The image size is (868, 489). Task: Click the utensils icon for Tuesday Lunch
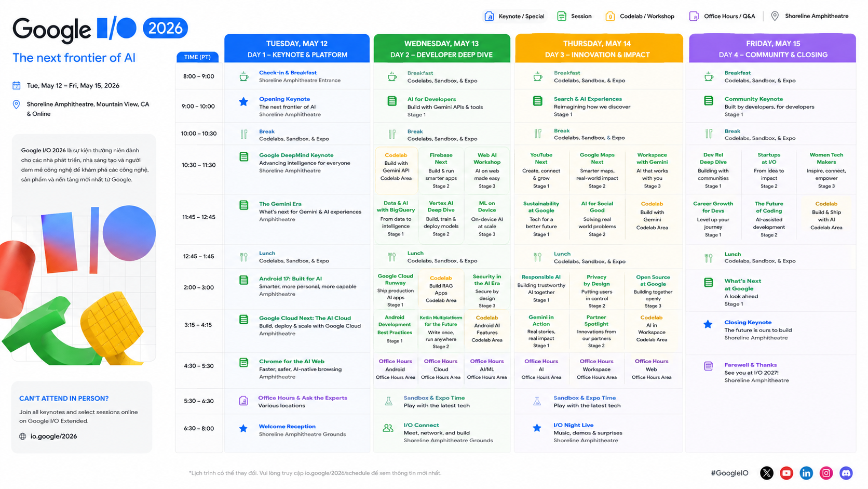tap(243, 257)
